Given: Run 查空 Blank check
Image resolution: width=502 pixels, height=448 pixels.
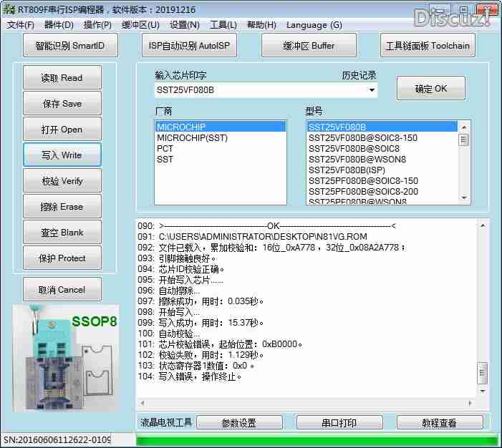Looking at the screenshot, I should [62, 232].
